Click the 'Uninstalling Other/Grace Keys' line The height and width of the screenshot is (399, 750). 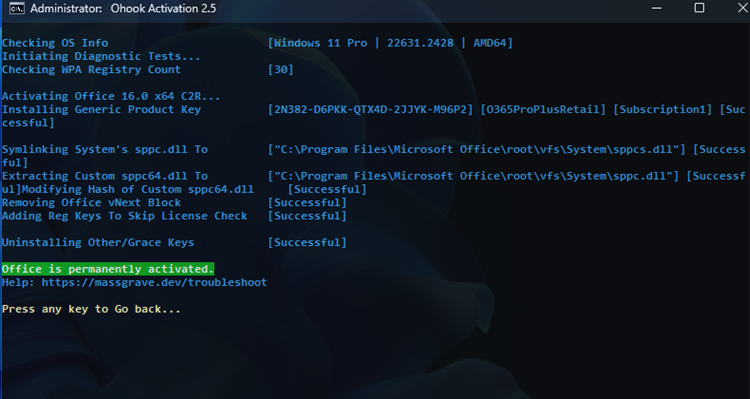(98, 243)
